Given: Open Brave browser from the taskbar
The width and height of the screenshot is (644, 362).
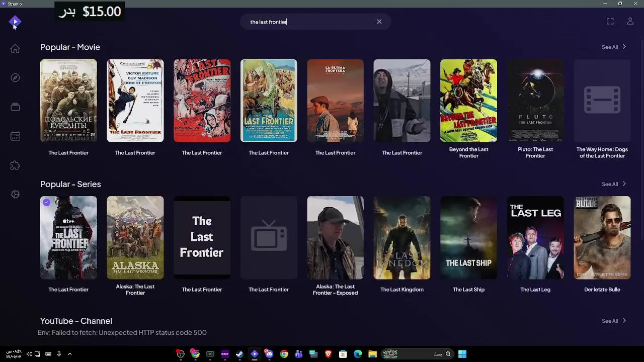Looking at the screenshot, I should point(329,354).
